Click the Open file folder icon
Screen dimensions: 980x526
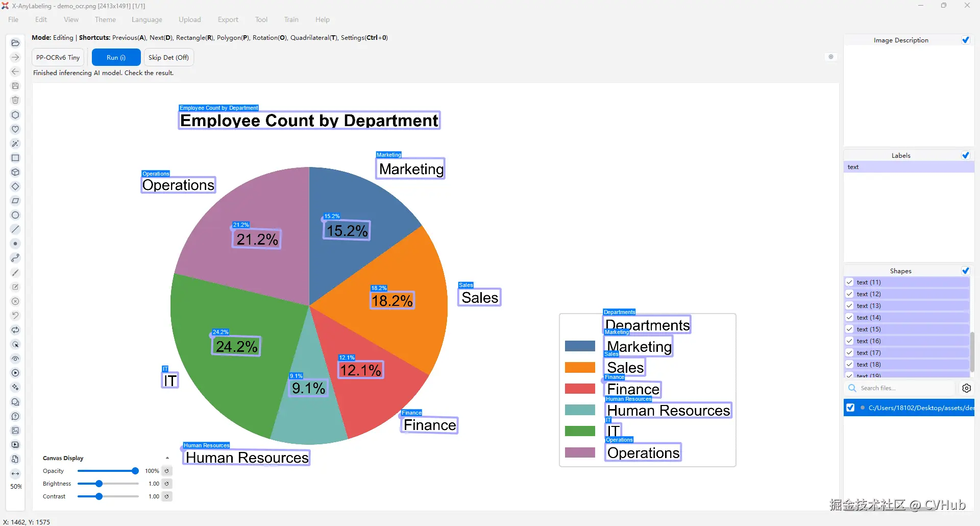(x=15, y=43)
